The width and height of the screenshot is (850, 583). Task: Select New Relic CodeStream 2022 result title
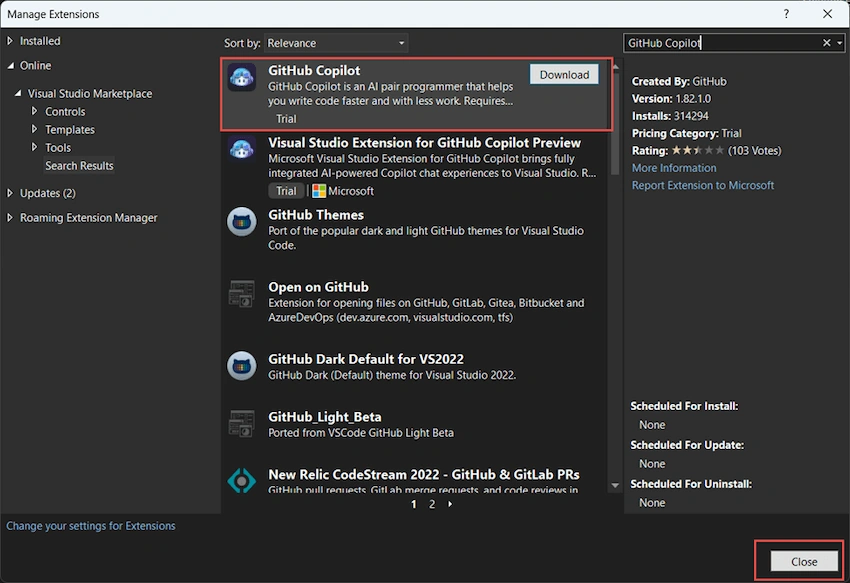pyautogui.click(x=424, y=475)
